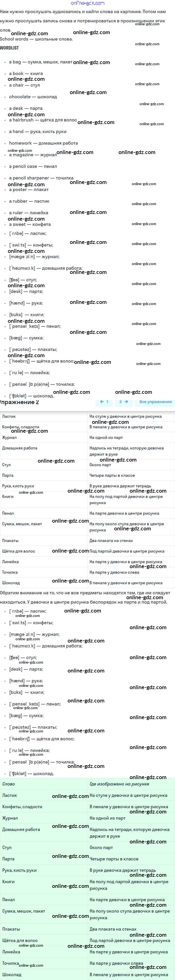Open the "Все упражнения" link
This screenshot has width=175, height=980.
(x=155, y=402)
